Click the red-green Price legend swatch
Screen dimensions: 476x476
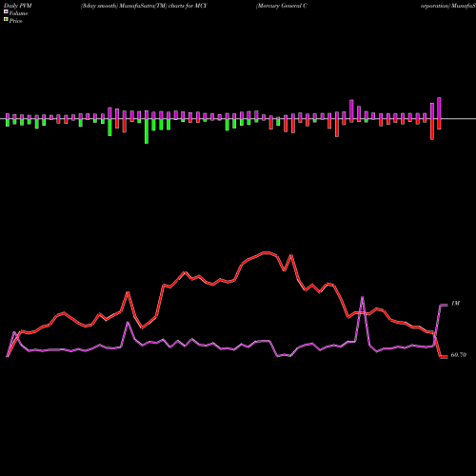coord(6,20)
